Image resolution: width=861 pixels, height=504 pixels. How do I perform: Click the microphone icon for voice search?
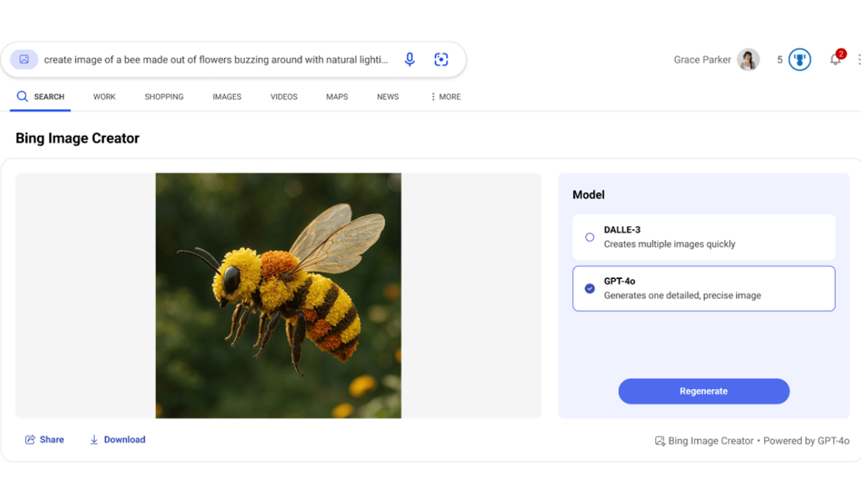(x=410, y=59)
